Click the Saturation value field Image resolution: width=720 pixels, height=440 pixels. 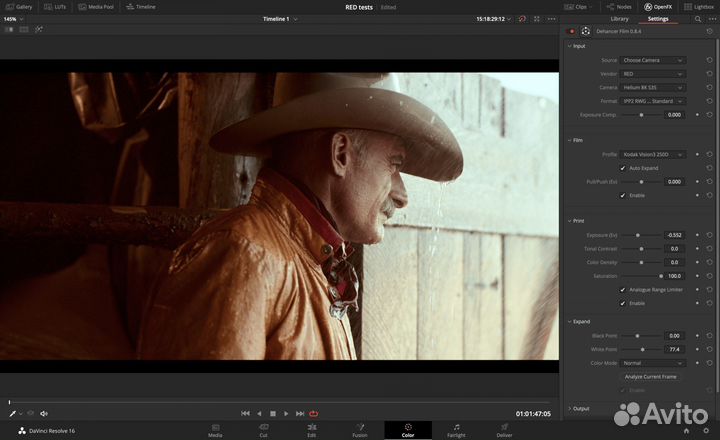pos(674,276)
